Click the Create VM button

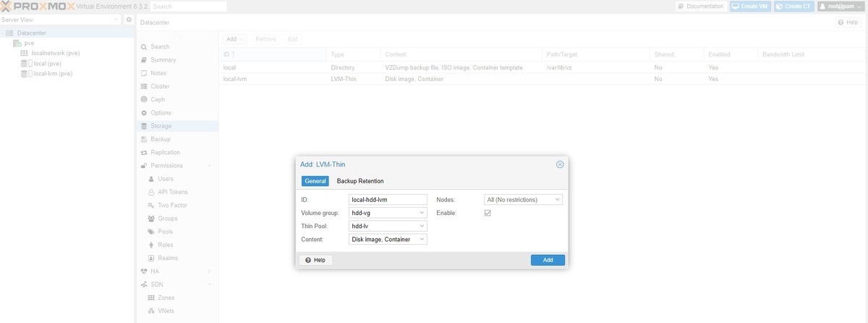(x=749, y=6)
